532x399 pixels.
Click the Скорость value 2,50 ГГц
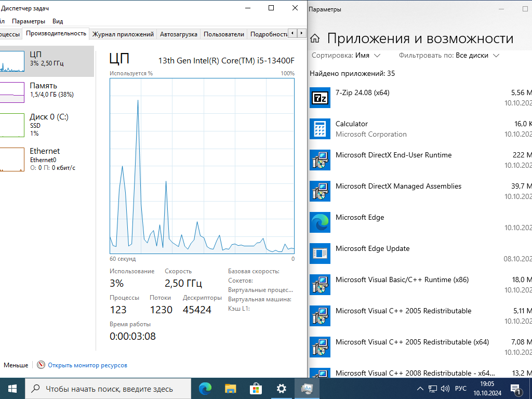[x=183, y=283]
